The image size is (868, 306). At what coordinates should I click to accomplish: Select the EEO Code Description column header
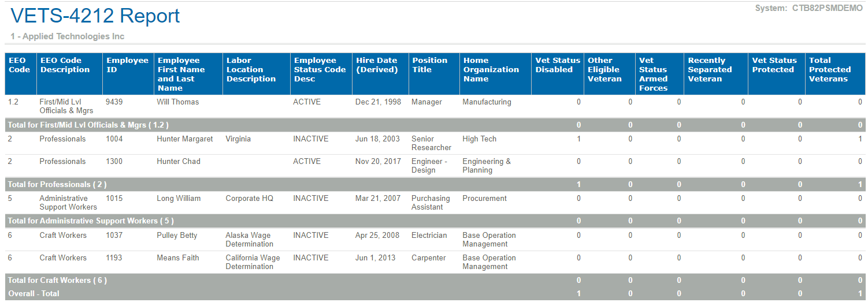point(69,74)
